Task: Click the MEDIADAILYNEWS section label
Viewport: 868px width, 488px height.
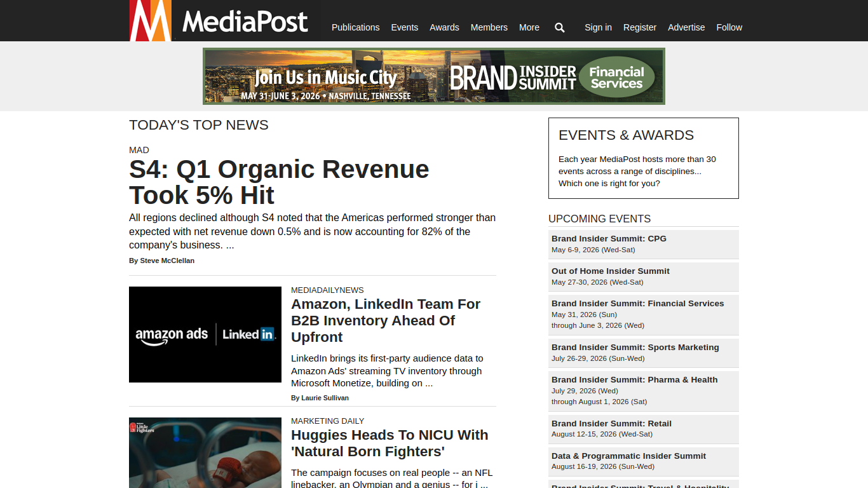Action: point(327,290)
